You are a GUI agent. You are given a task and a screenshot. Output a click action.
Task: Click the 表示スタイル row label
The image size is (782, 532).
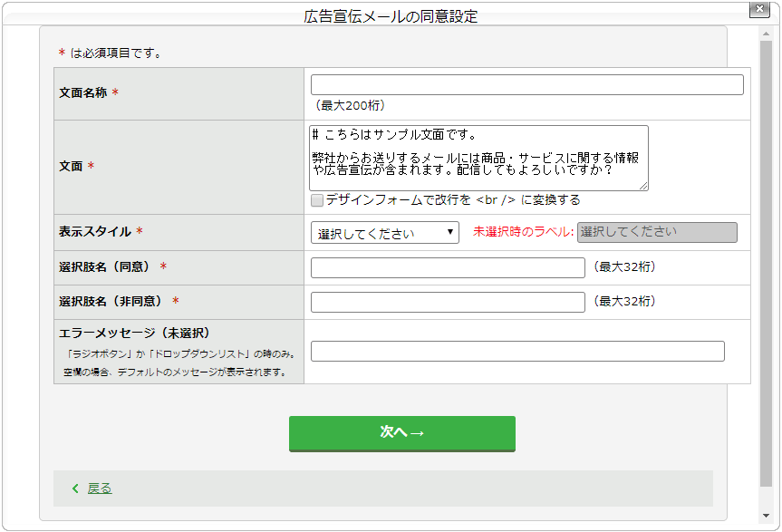[x=95, y=232]
